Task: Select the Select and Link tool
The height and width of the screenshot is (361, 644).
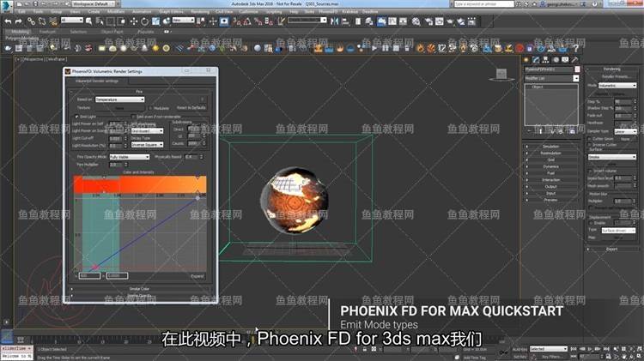Action: [x=31, y=21]
